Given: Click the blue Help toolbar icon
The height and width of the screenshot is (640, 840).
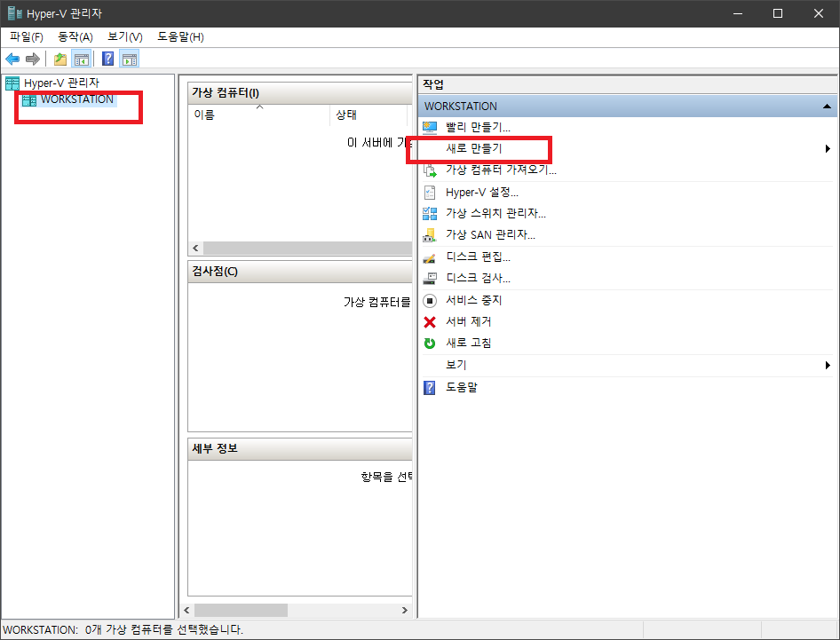Looking at the screenshot, I should [x=107, y=59].
